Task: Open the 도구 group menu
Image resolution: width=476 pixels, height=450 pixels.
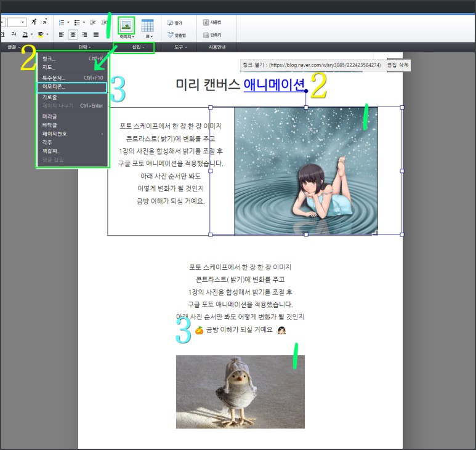Action: pos(180,47)
